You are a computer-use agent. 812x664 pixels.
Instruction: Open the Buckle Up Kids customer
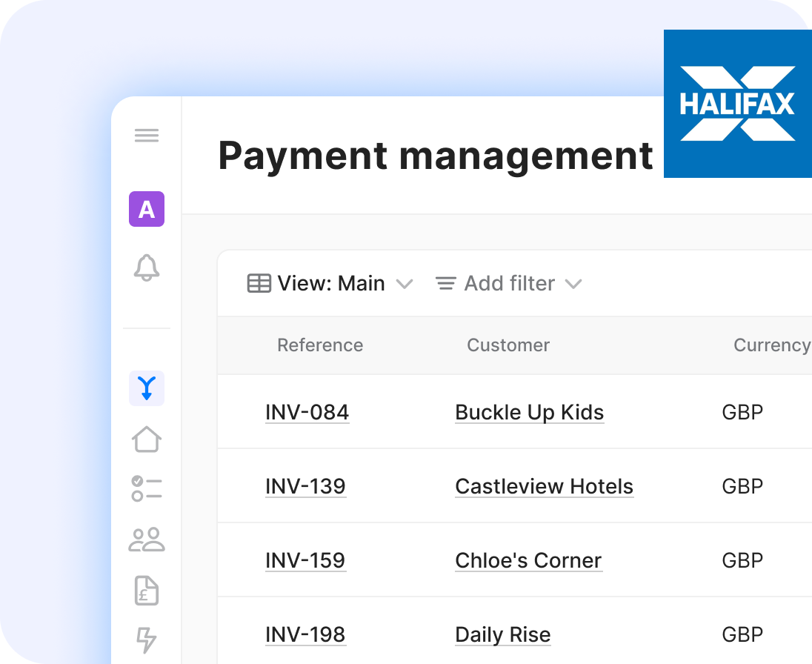pyautogui.click(x=529, y=412)
